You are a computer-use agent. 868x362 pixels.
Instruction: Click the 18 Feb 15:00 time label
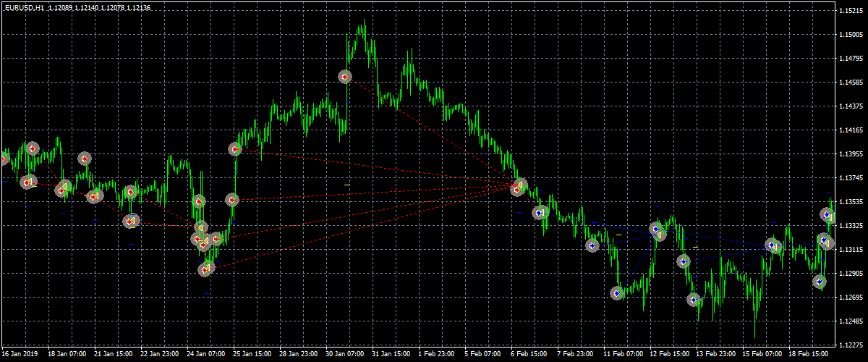point(808,354)
